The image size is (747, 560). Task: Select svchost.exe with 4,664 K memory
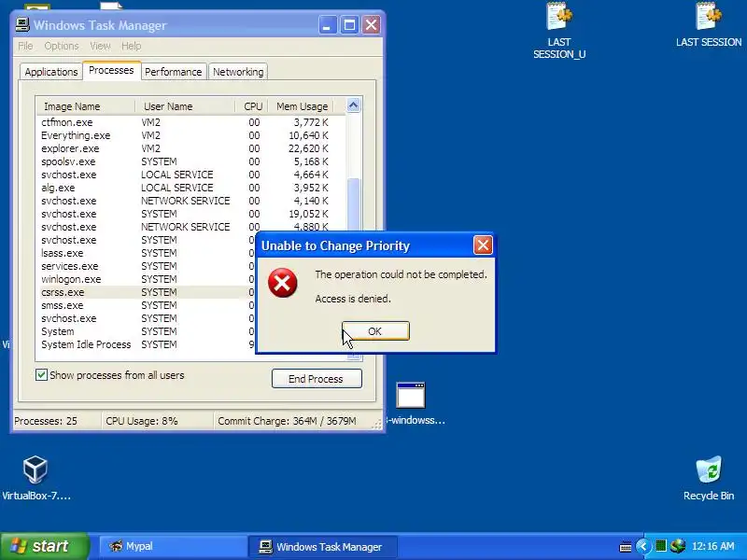[x=190, y=175]
